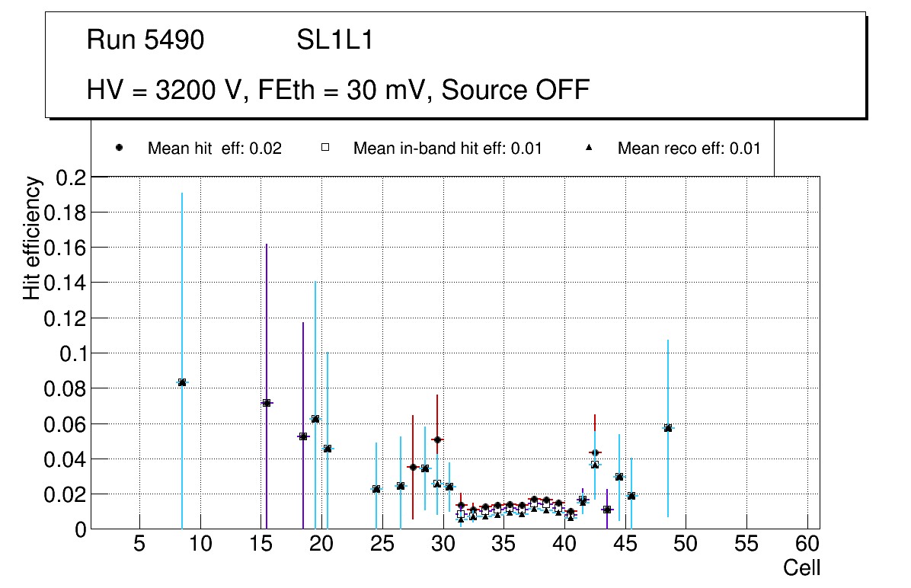This screenshot has width=911, height=588.
Task: Pick the rightmost data point near cell 48
Action: (x=668, y=428)
